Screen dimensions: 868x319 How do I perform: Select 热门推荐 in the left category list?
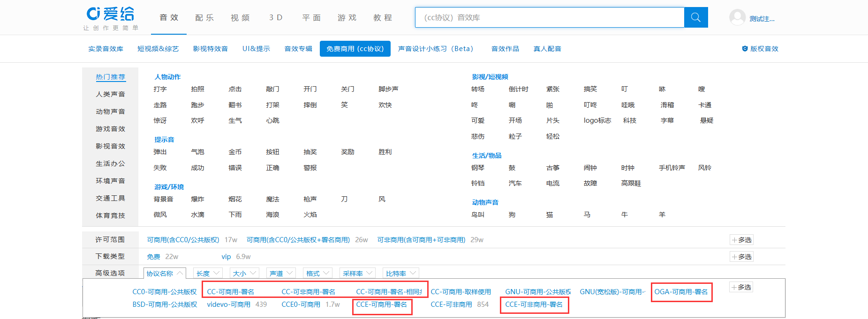click(111, 77)
